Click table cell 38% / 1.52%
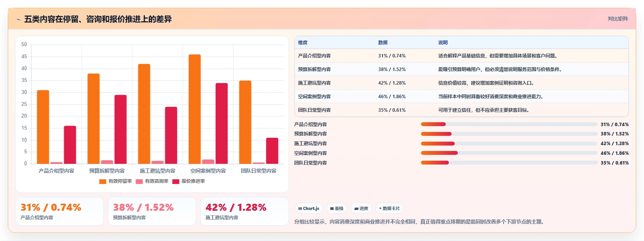Screen dimensions: 644x241 point(392,69)
